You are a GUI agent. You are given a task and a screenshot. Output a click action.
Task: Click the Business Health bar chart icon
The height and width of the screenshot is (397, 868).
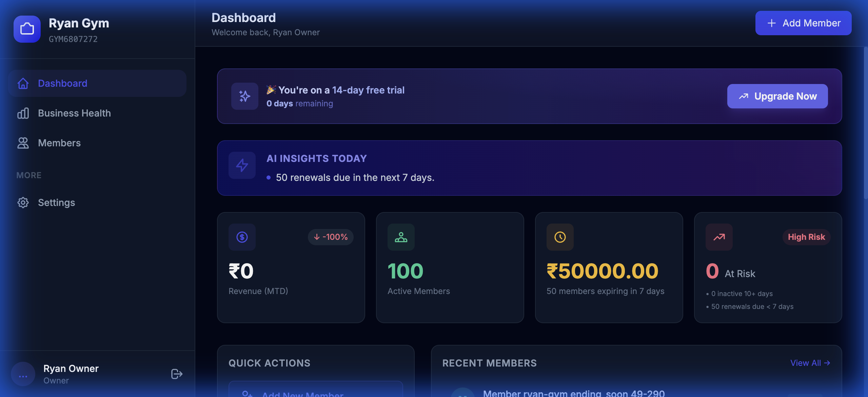[22, 113]
